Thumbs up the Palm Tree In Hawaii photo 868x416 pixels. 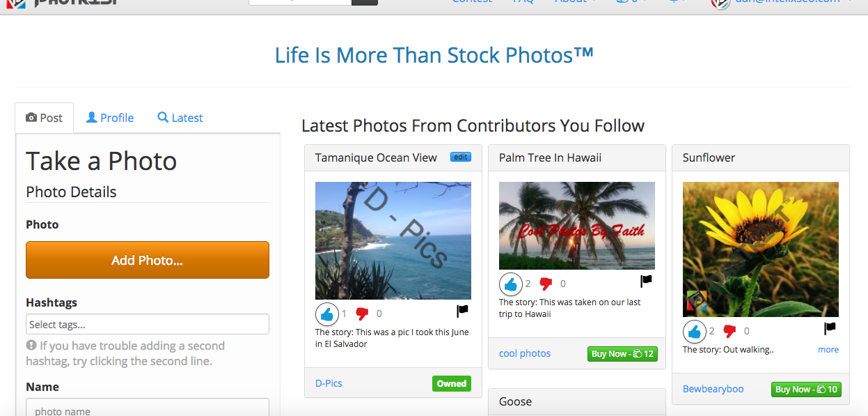[x=511, y=284]
